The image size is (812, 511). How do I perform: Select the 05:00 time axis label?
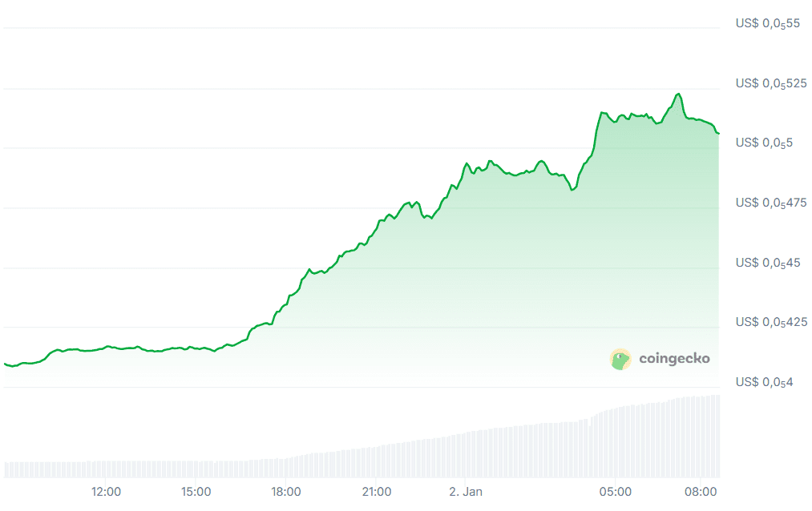[x=615, y=491]
